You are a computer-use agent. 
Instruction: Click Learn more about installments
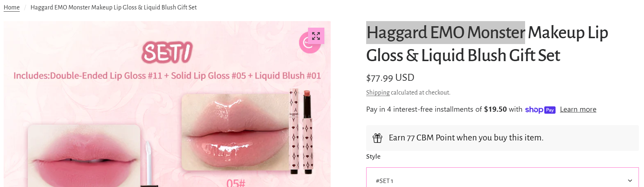pos(578,110)
